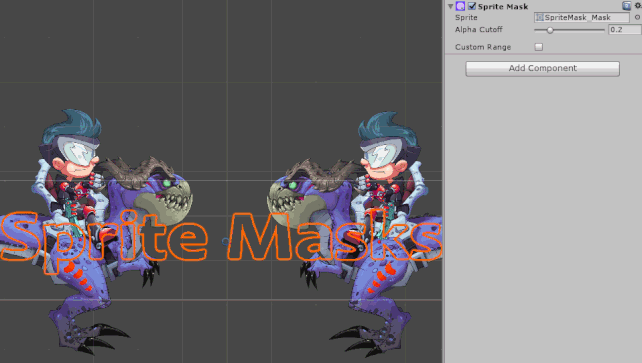Click the Sprite Mask component title
This screenshot has height=363, width=642.
(x=503, y=7)
